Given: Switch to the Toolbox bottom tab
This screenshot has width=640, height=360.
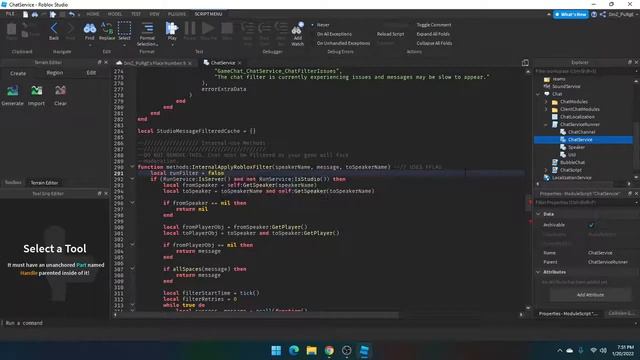Looking at the screenshot, I should point(13,182).
